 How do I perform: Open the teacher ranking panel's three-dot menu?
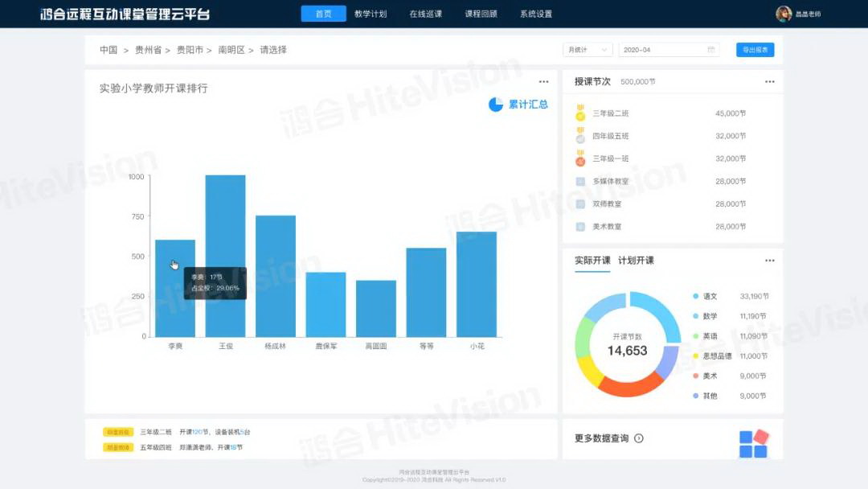[543, 82]
